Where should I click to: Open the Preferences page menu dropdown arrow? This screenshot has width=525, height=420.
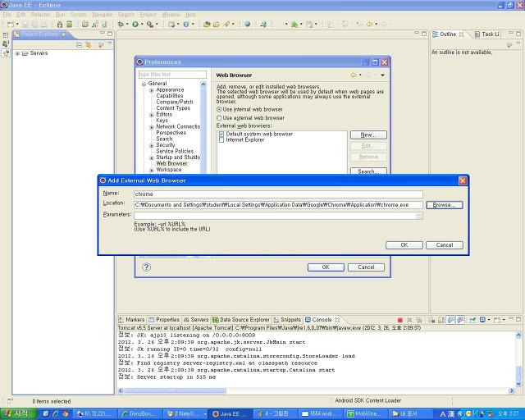(382, 75)
